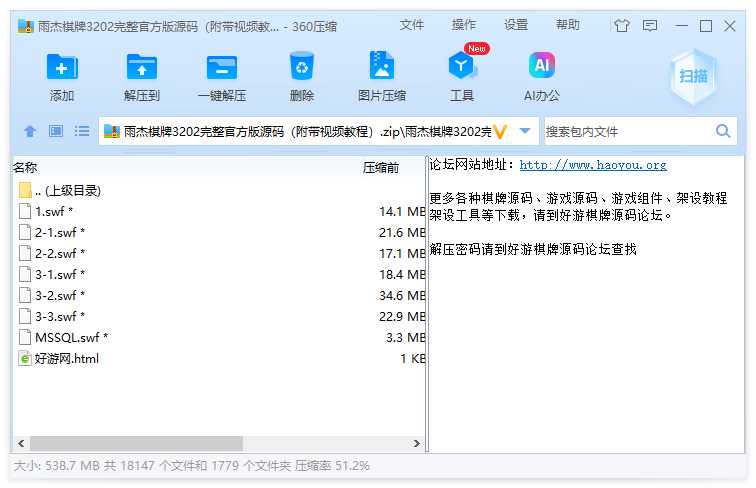Click the 解压密码请到好游棋牌源码论坛查找 comment line
This screenshot has height=488, width=756.
(x=533, y=249)
